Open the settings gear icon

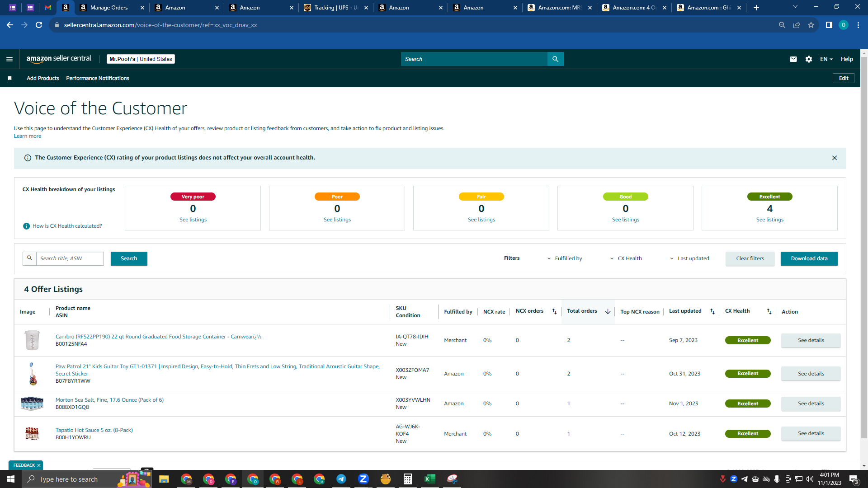[809, 59]
